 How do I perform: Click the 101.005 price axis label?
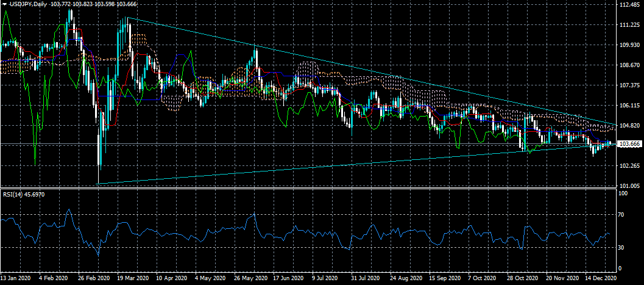[629, 186]
